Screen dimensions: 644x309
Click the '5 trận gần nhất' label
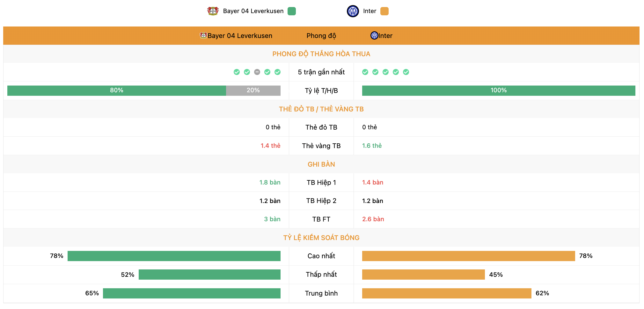321,72
